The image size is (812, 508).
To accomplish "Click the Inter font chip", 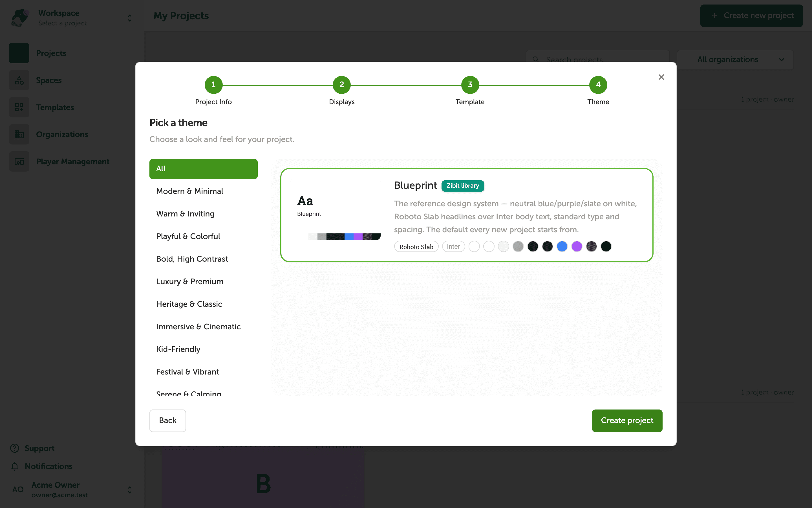I will 453,247.
